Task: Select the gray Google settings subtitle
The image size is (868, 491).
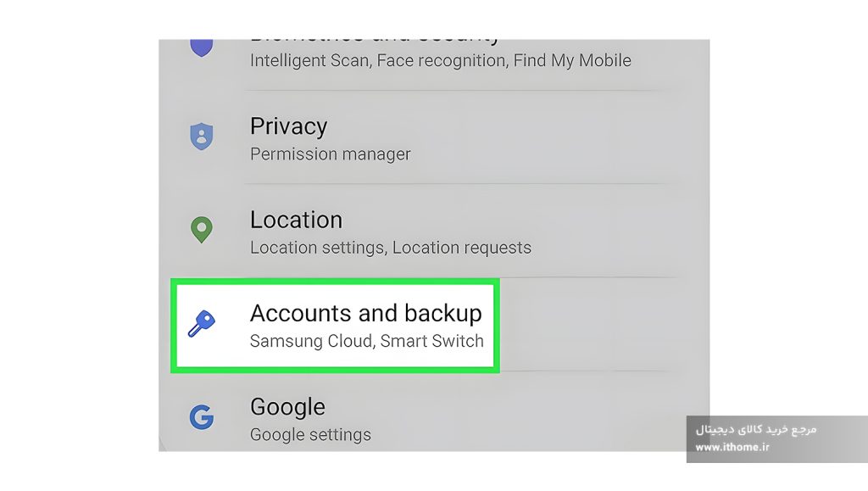Action: click(310, 434)
